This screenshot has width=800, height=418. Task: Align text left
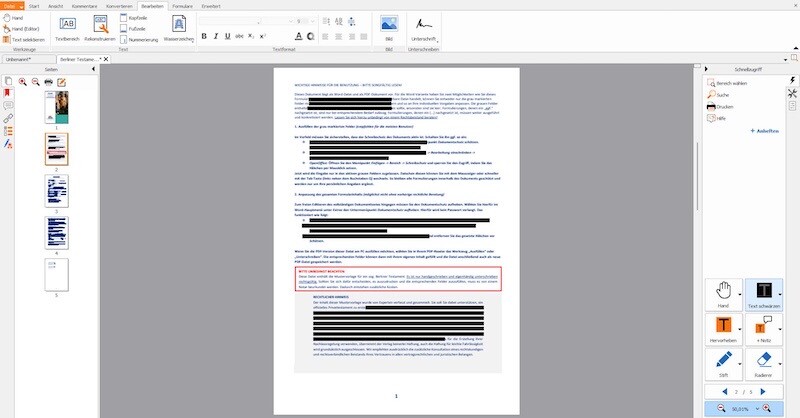(x=326, y=37)
